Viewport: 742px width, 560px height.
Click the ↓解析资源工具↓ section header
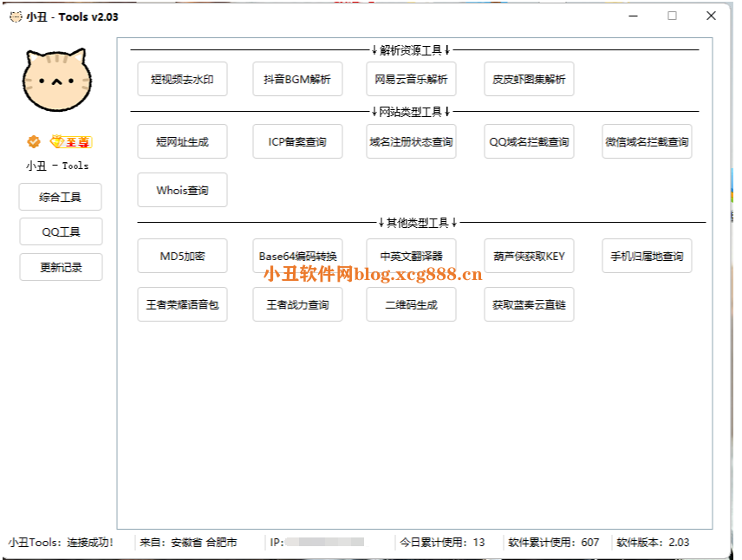click(x=410, y=49)
